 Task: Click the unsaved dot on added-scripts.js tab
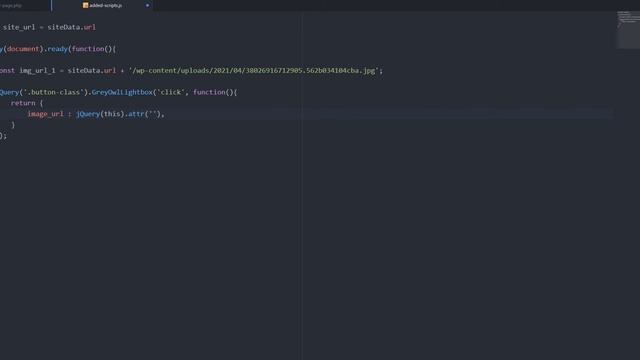(147, 5)
